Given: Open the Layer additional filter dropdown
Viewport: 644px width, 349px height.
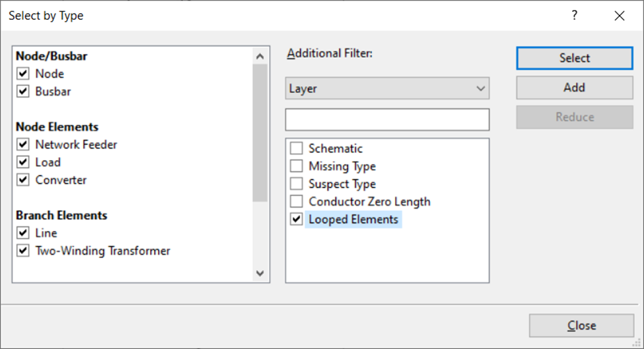Looking at the screenshot, I should click(387, 88).
